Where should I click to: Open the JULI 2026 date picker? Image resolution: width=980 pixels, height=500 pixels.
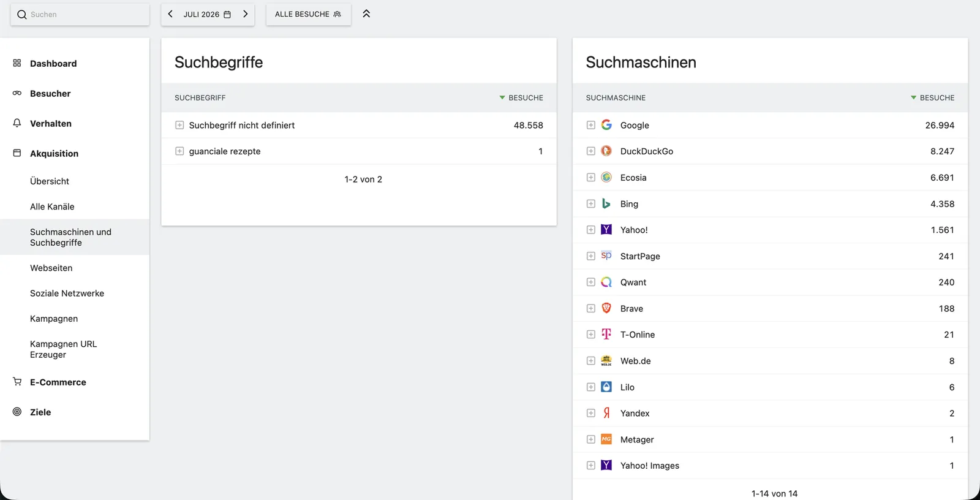pos(207,14)
